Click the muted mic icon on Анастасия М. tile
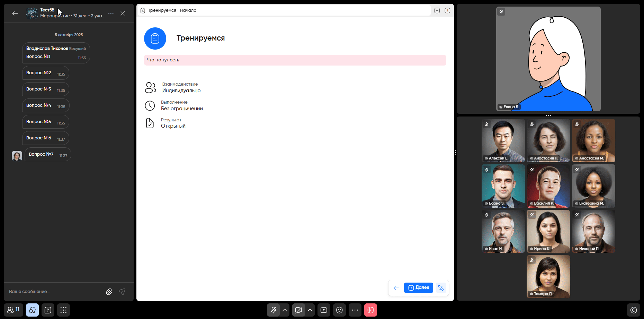This screenshot has width=644, height=319. click(x=577, y=124)
